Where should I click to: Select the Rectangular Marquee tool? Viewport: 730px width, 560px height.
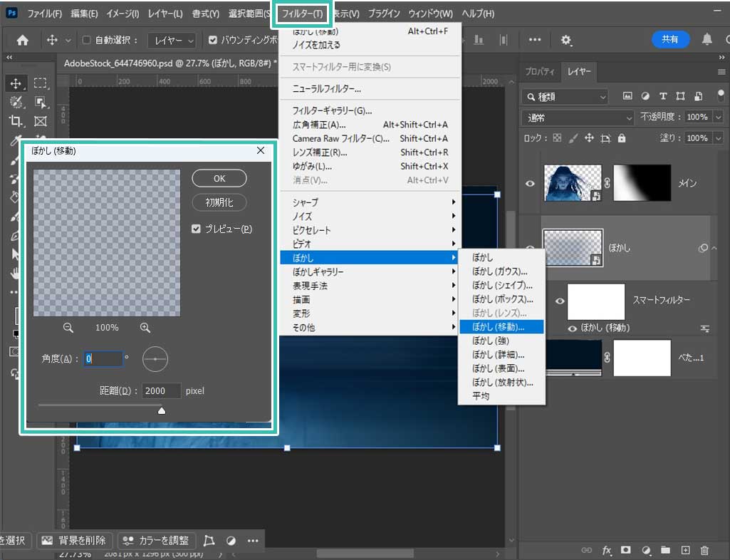(41, 83)
